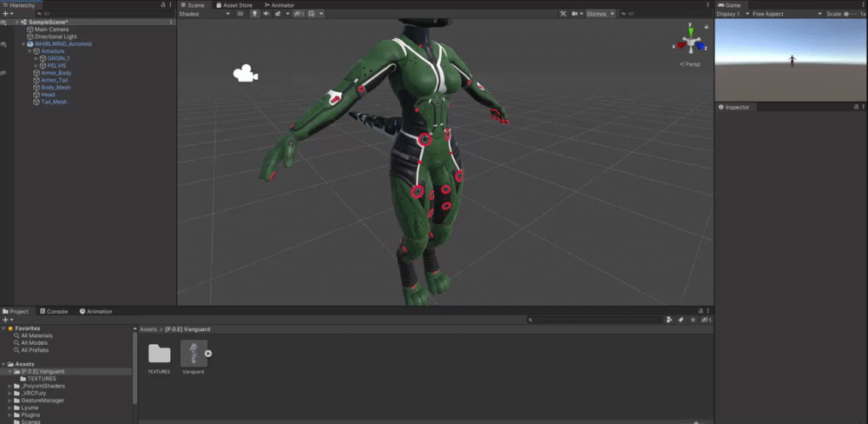
Task: Lock the Project panel
Action: click(x=700, y=312)
